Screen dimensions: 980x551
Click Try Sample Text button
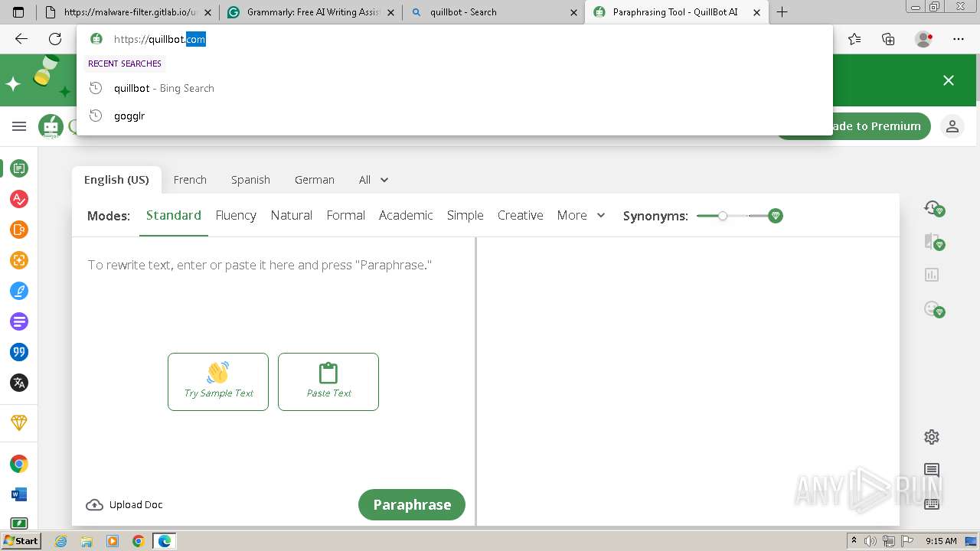(218, 382)
